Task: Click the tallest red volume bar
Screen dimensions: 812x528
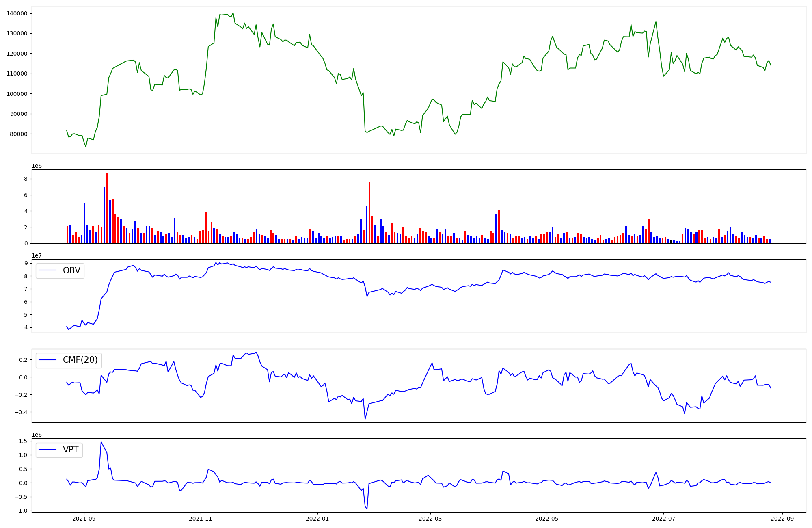Action: pos(107,208)
